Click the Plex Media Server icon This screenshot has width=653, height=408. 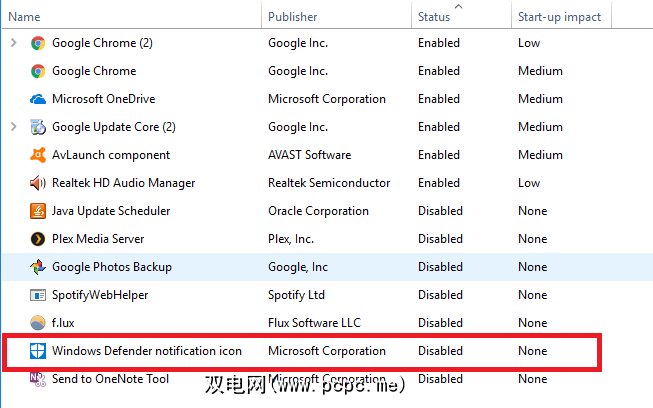[38, 239]
